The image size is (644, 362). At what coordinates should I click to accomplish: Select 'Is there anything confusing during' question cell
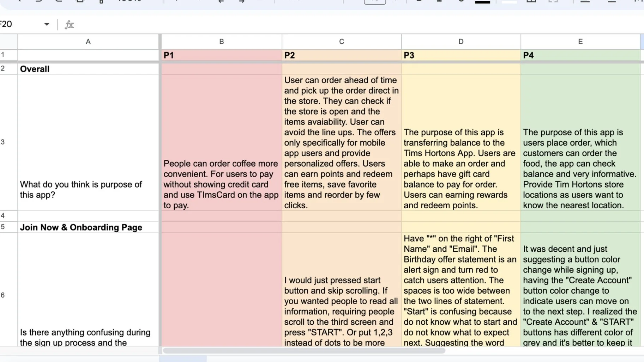(88, 290)
